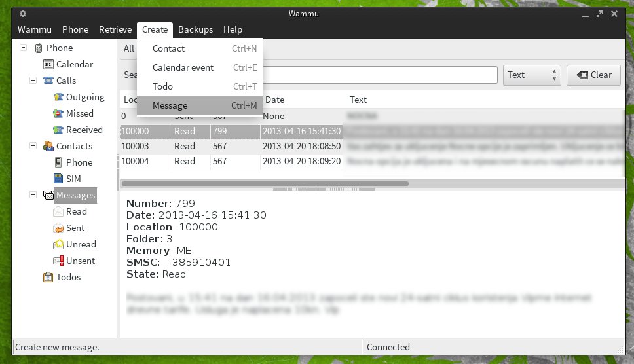
Task: Select the Unsent messages icon
Action: coord(58,261)
